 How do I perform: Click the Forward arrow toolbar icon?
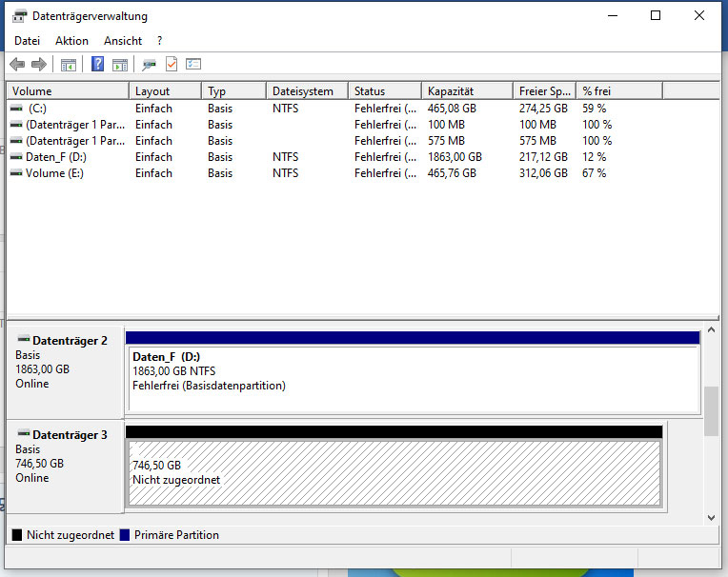39,64
